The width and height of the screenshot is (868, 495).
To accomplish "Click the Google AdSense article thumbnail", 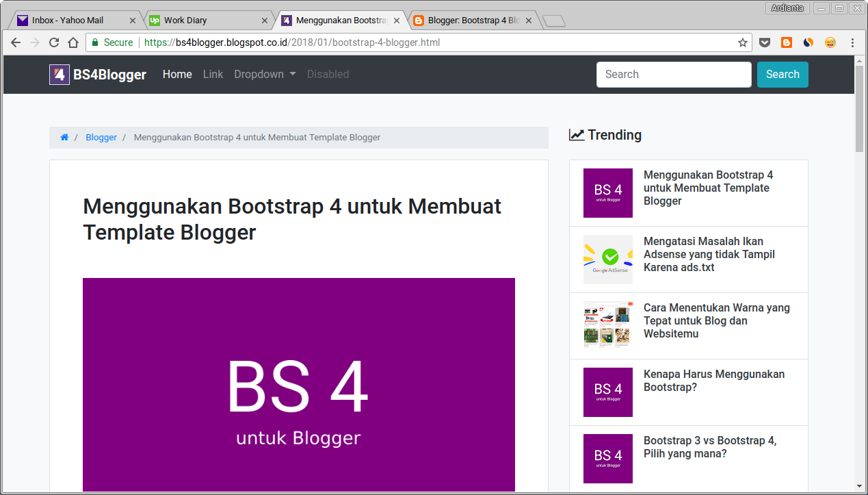I will click(607, 259).
